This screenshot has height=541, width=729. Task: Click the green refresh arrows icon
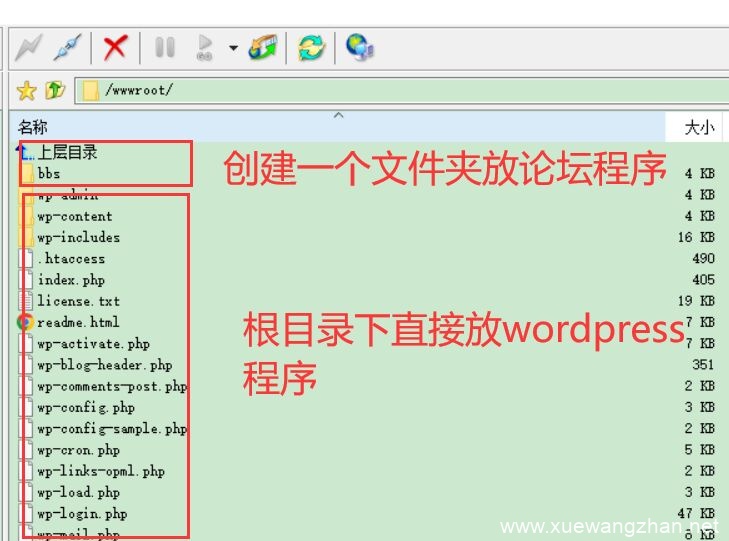[311, 47]
